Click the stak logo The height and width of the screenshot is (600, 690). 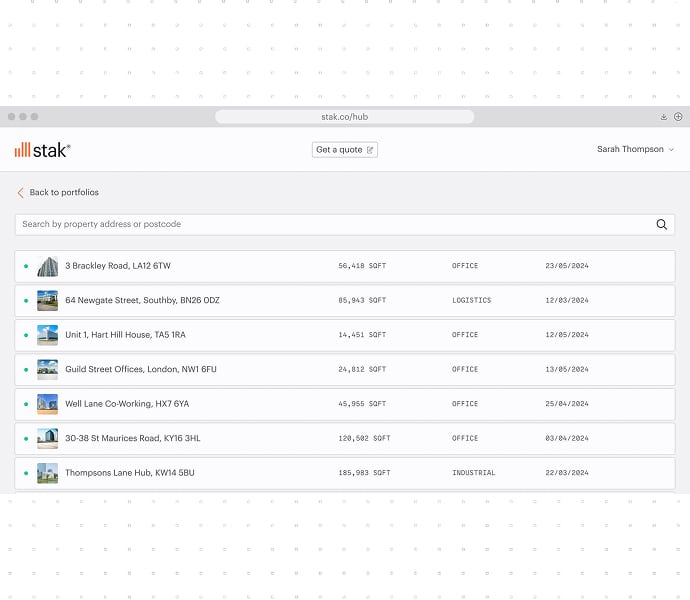tap(42, 150)
